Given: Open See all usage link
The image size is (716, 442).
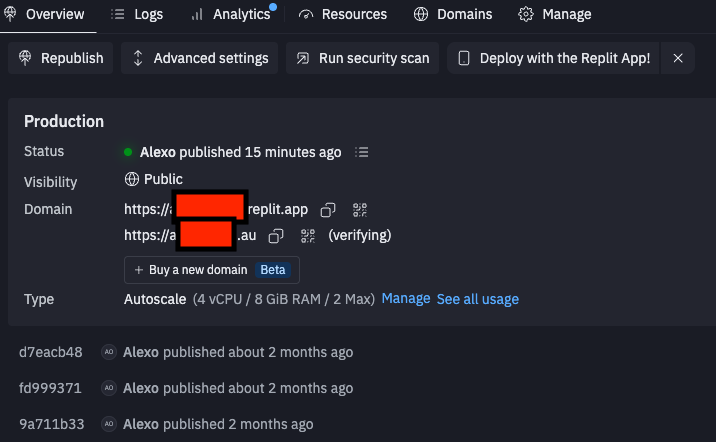Looking at the screenshot, I should (478, 299).
